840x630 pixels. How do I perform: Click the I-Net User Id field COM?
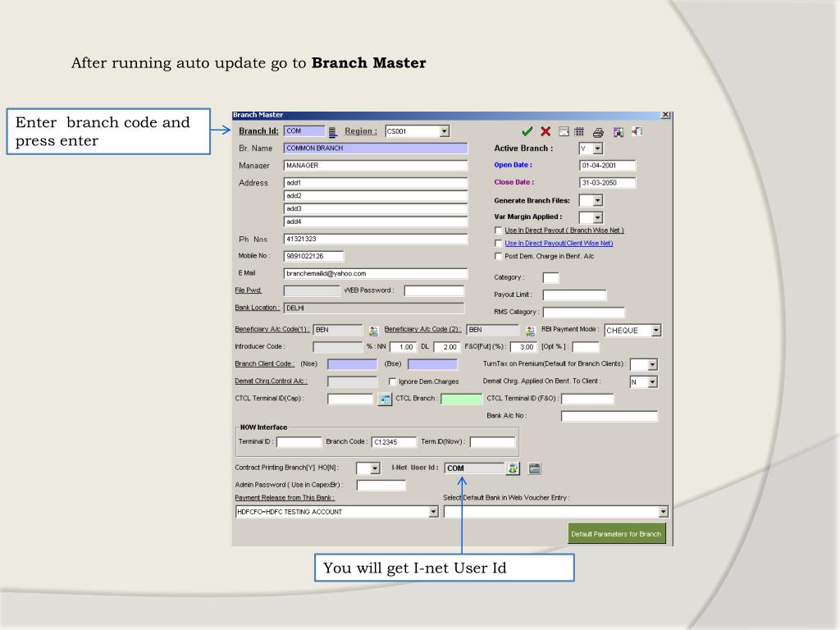[475, 468]
